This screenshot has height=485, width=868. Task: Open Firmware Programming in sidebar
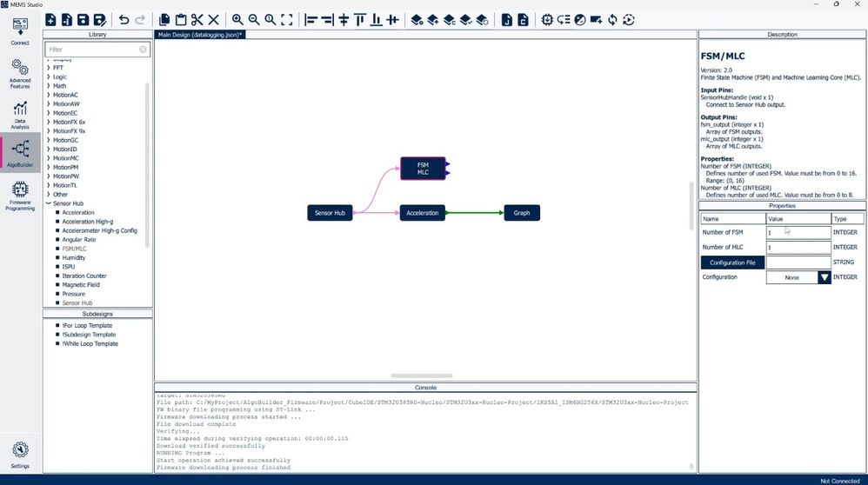pyautogui.click(x=20, y=196)
